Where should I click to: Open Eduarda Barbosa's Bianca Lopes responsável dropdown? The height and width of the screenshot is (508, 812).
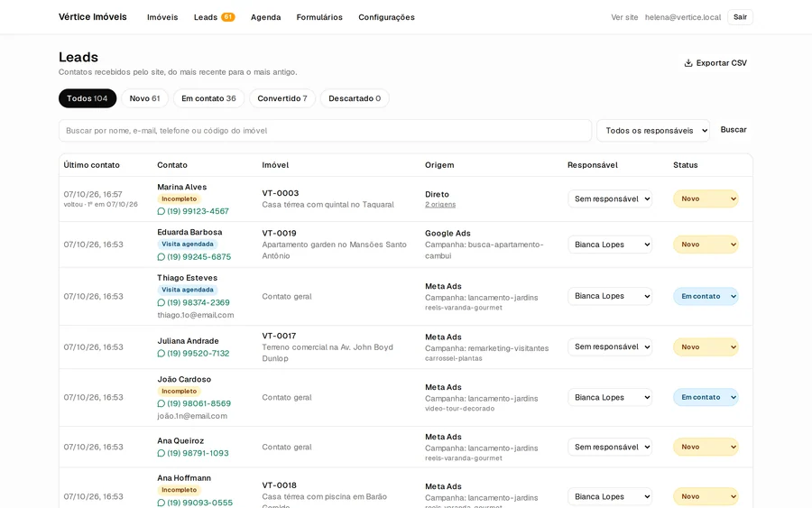click(610, 245)
